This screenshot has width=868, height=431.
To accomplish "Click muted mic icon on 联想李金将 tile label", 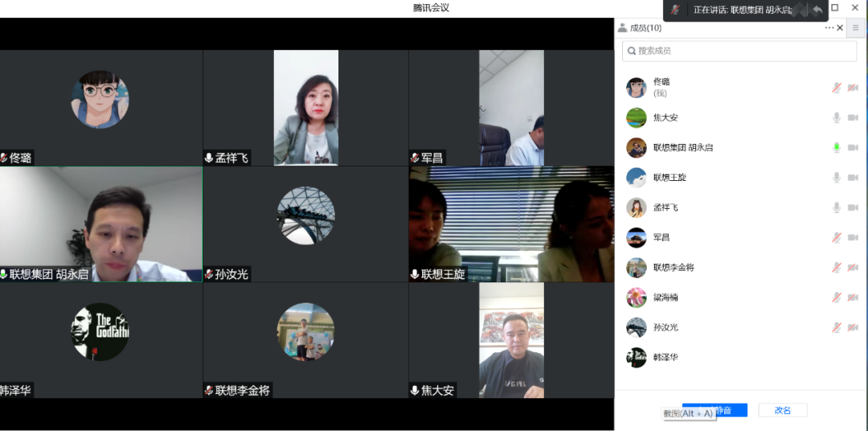I will (209, 391).
